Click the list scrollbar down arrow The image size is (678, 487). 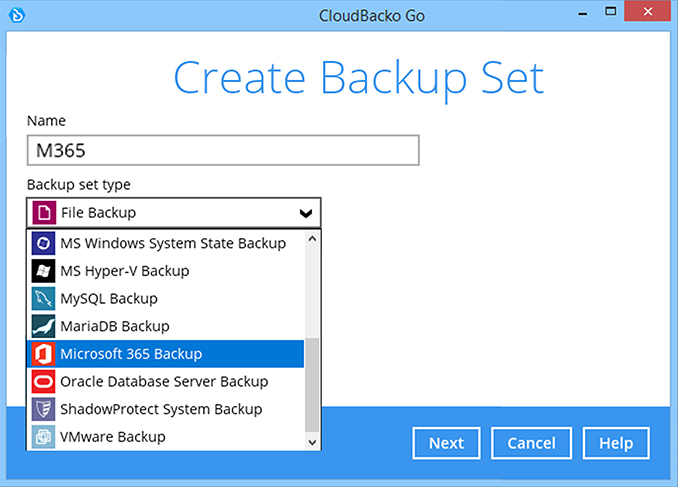(312, 442)
